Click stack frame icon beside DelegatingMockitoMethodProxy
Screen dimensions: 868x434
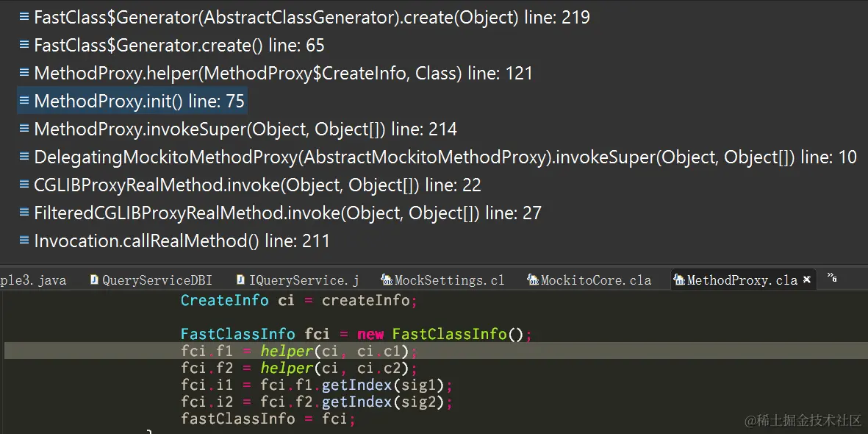[24, 157]
